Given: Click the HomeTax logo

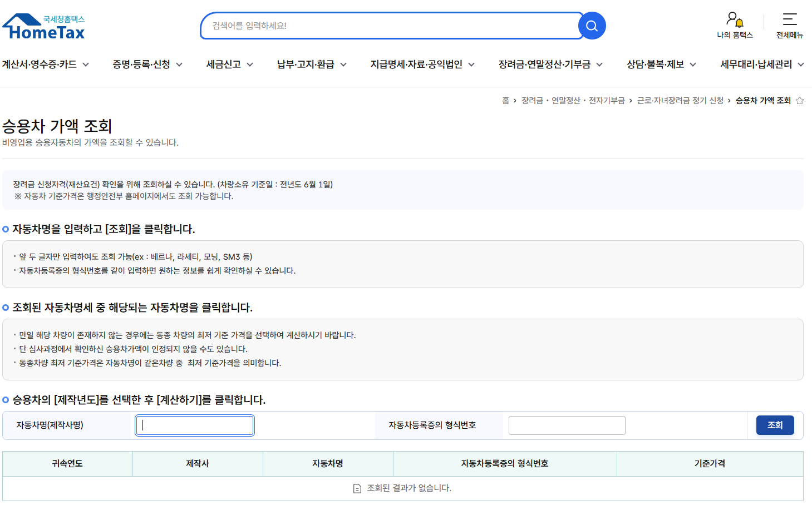Looking at the screenshot, I should coord(43,27).
